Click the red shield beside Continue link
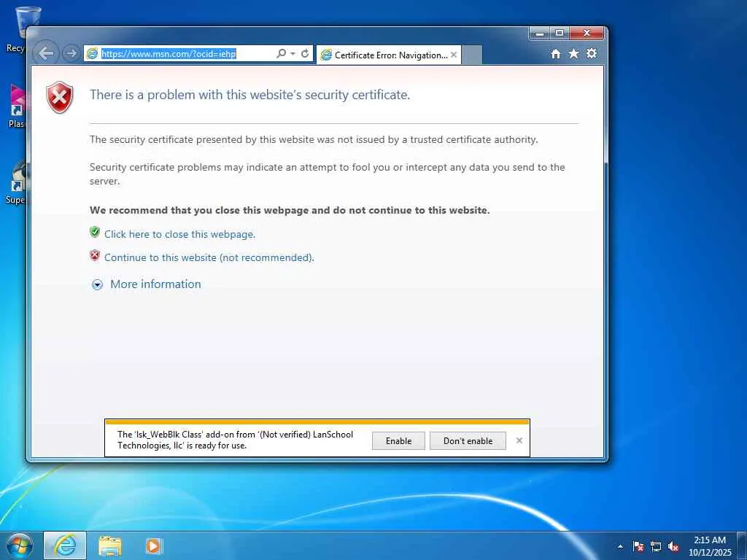The width and height of the screenshot is (747, 560). [95, 256]
